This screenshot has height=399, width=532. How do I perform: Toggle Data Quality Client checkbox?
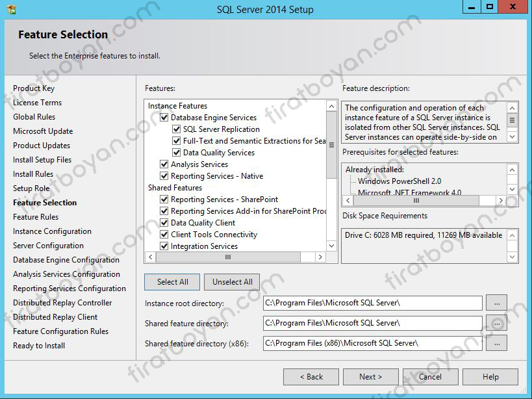click(x=164, y=223)
